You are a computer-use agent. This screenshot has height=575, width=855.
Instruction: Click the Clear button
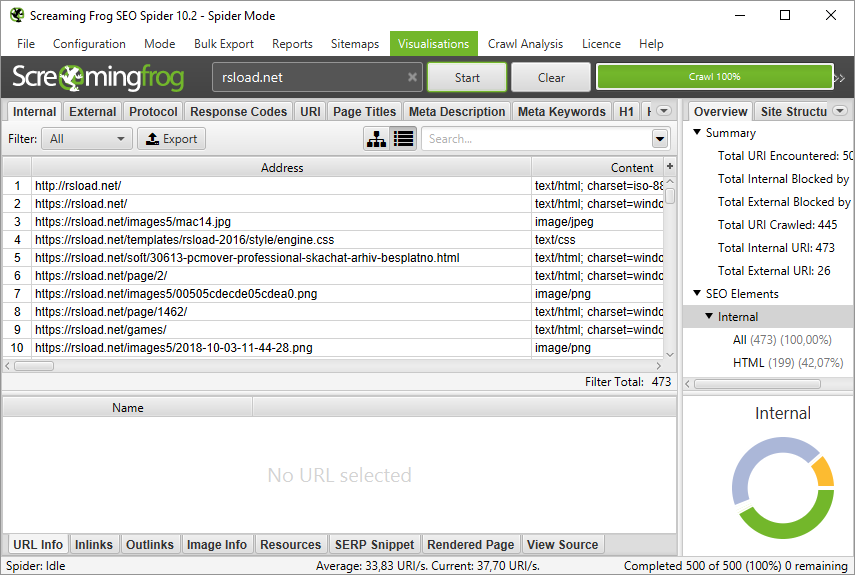[x=551, y=77]
